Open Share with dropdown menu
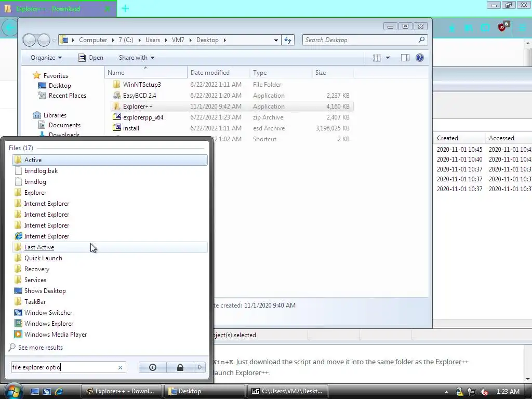The width and height of the screenshot is (532, 399). (137, 58)
